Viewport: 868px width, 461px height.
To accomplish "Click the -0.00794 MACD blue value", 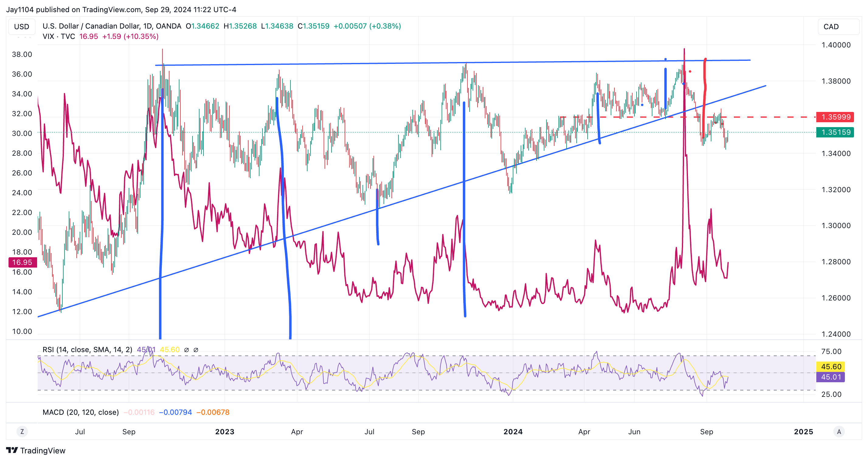I will pyautogui.click(x=175, y=412).
